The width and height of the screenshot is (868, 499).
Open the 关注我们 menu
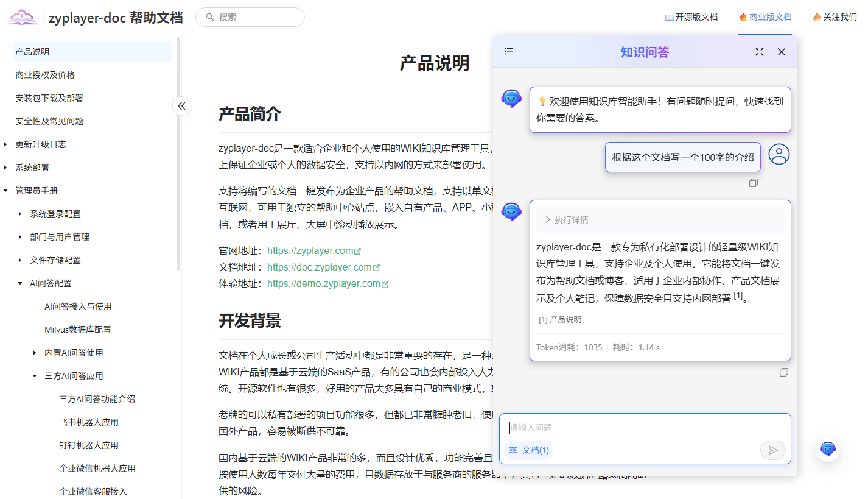pyautogui.click(x=835, y=17)
